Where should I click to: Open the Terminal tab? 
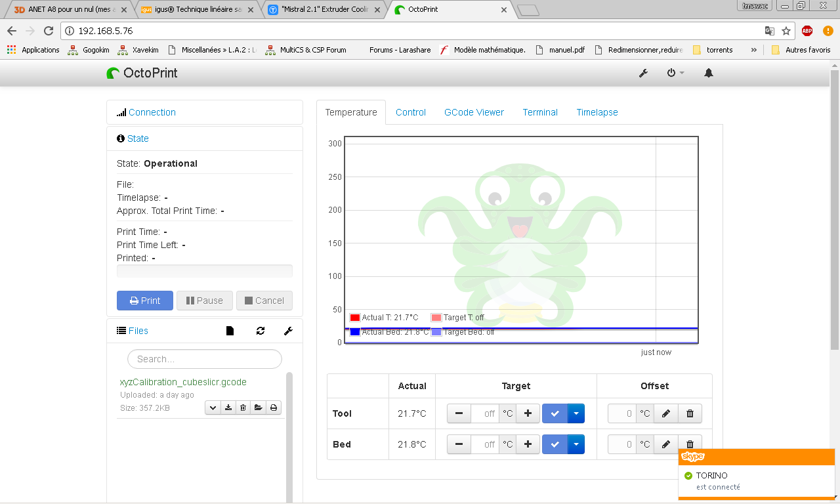540,112
